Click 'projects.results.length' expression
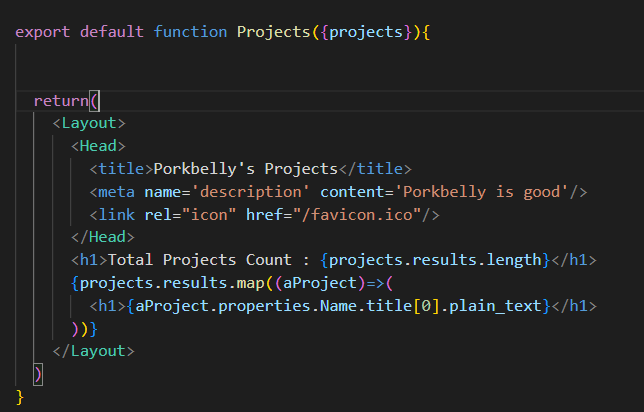Viewport: 644px width, 412px height. point(435,260)
